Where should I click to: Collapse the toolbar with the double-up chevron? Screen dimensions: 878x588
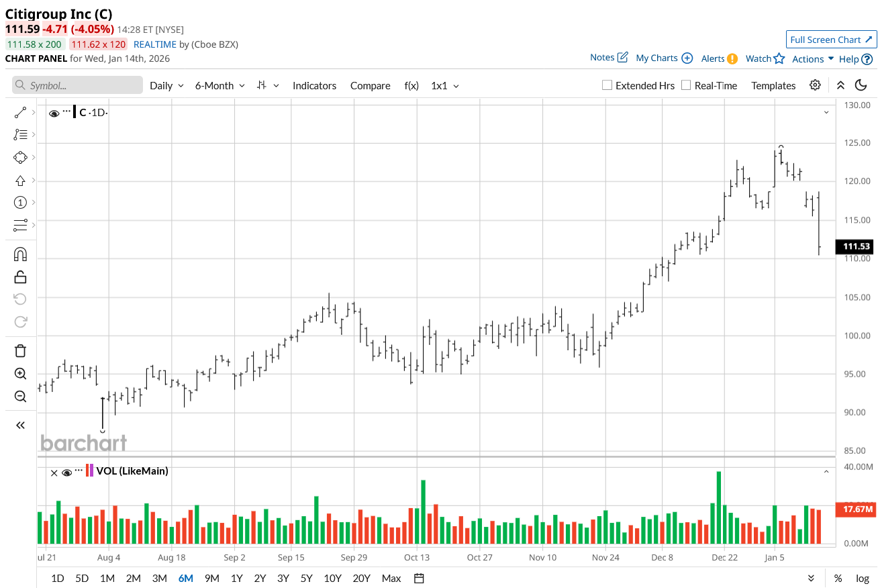(x=840, y=85)
